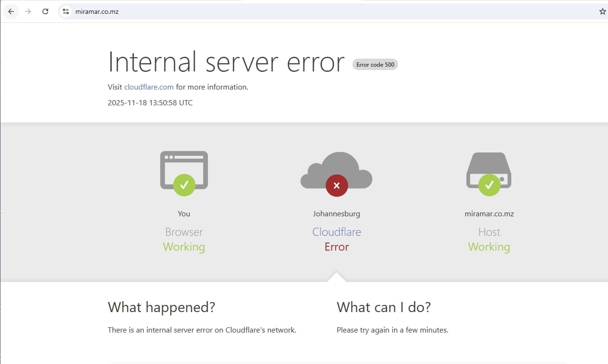Click the What can I do? heading
Viewport: 608px width, 364px height.
[383, 307]
